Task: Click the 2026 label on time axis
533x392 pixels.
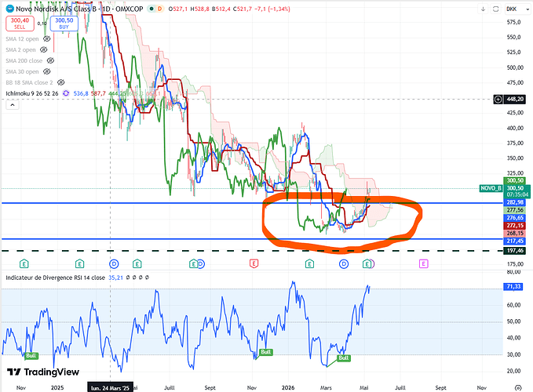Action: [x=288, y=387]
